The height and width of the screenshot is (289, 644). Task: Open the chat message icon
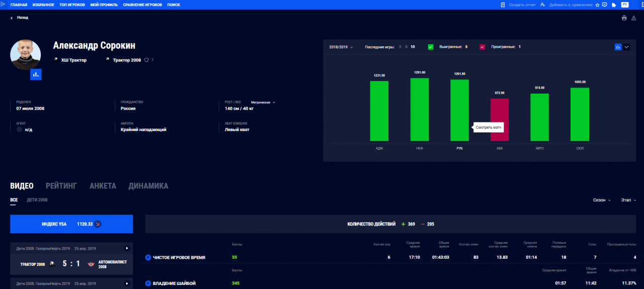(604, 5)
